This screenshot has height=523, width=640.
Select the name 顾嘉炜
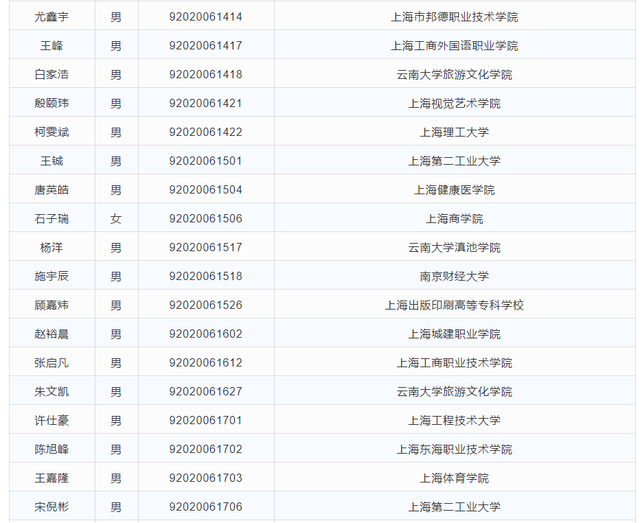(51, 305)
